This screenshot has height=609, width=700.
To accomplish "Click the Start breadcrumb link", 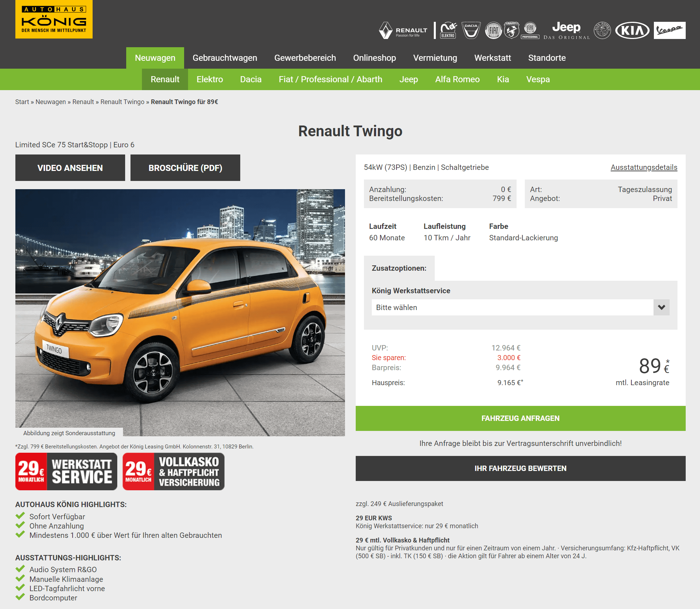I will (22, 102).
